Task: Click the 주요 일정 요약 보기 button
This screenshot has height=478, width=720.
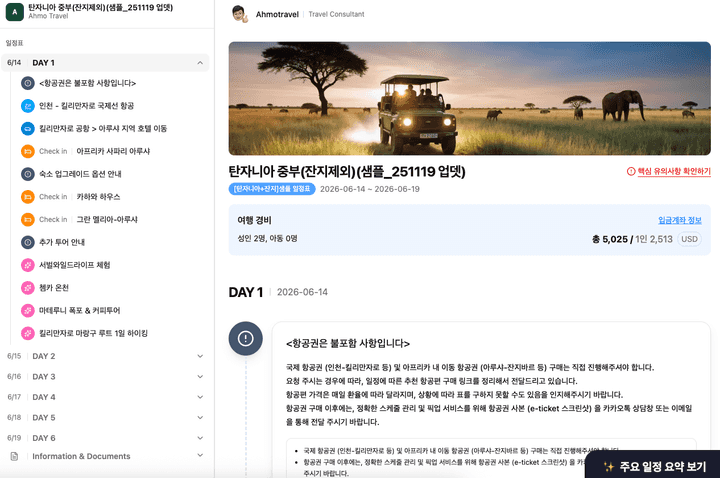Action: pos(652,466)
